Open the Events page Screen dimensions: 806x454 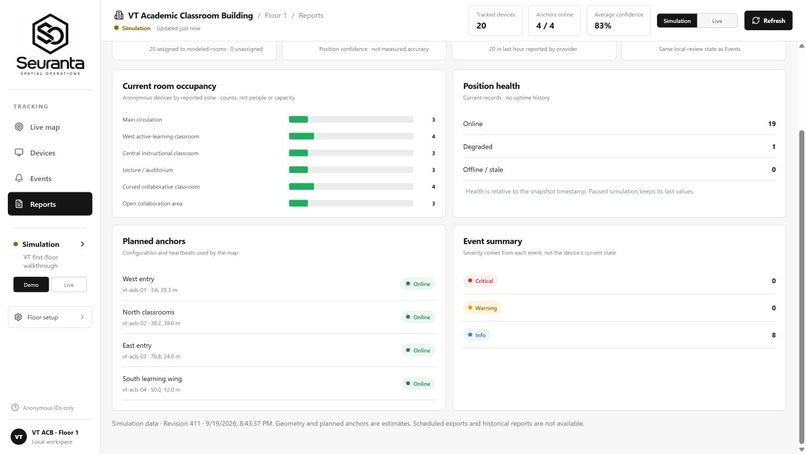pyautogui.click(x=50, y=178)
